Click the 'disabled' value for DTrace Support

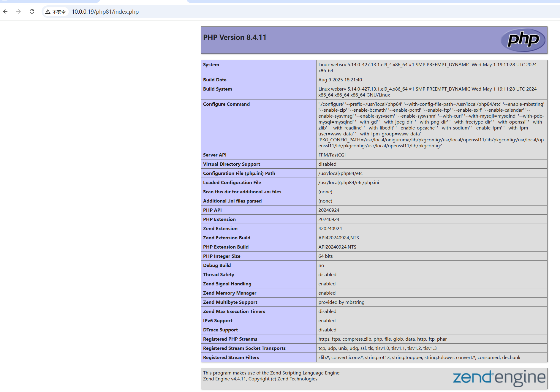click(x=328, y=330)
